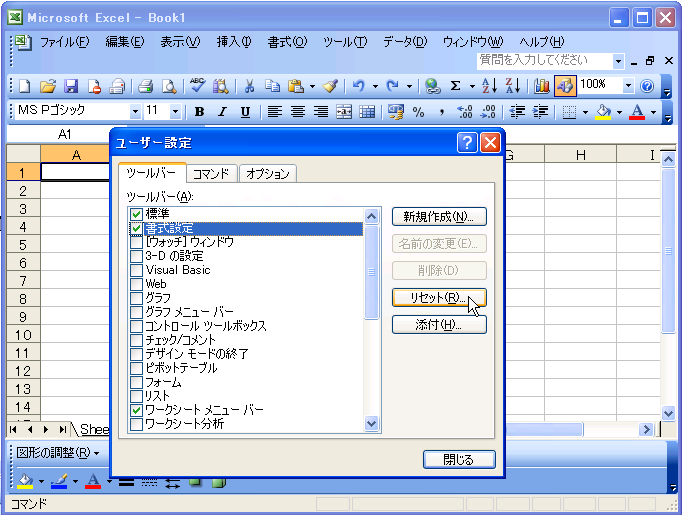The height and width of the screenshot is (515, 682).
Task: Click the Undo arrow icon
Action: [x=358, y=86]
